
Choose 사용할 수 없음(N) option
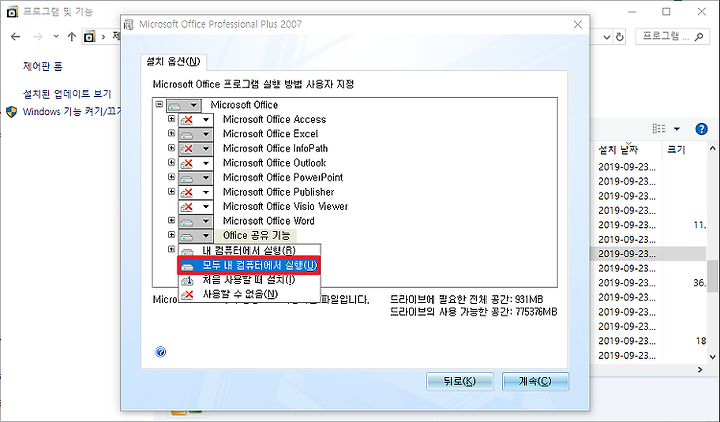pos(249,294)
